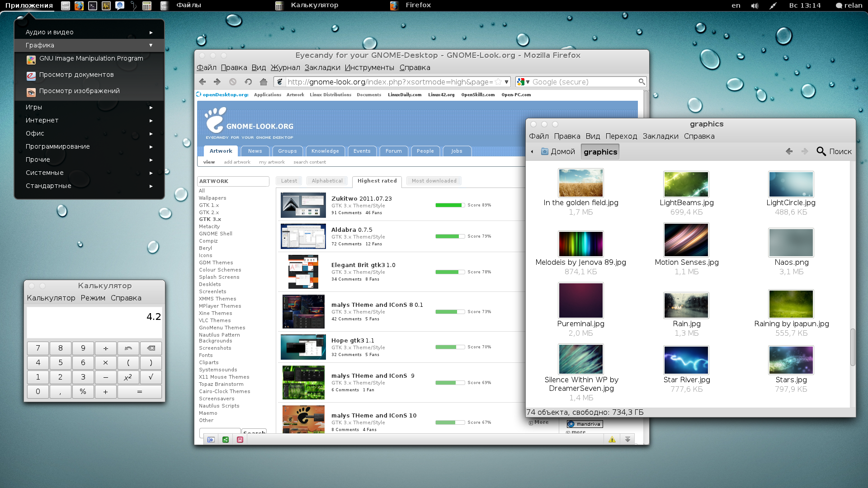The height and width of the screenshot is (488, 868).
Task: Stop loading page in Firefox
Action: pos(233,82)
